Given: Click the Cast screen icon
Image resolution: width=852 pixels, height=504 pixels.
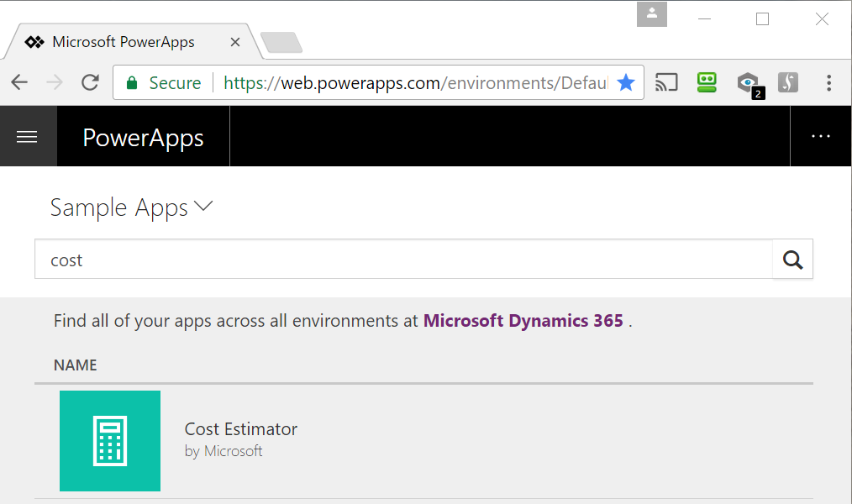Looking at the screenshot, I should pos(666,82).
